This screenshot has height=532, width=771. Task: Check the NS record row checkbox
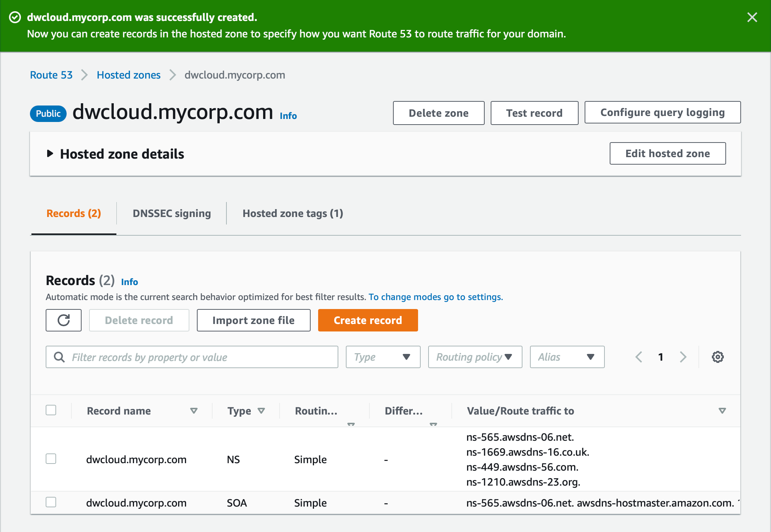tap(51, 459)
